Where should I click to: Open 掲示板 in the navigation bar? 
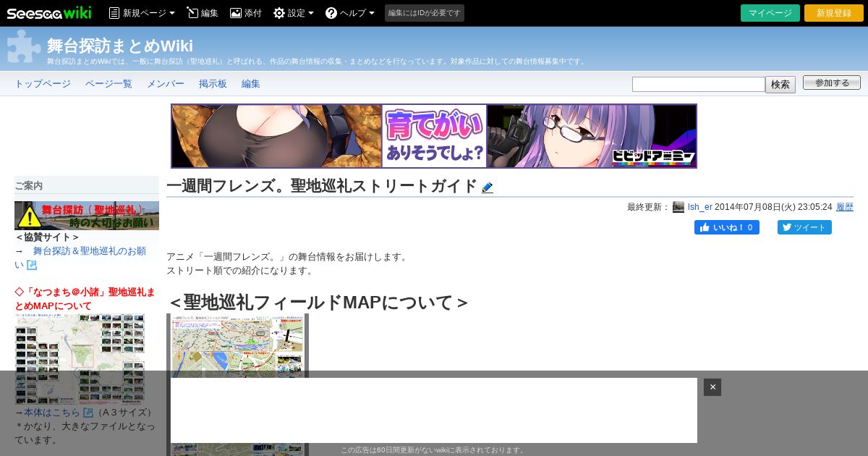(x=213, y=84)
